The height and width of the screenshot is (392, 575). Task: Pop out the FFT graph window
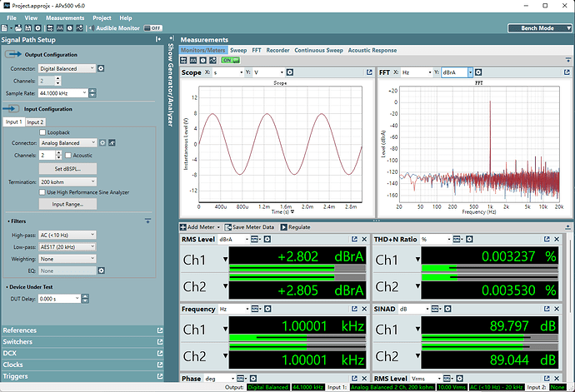pos(567,72)
